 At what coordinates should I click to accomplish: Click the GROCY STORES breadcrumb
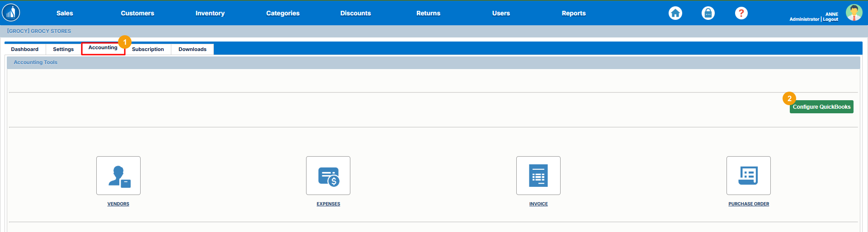[x=39, y=31]
